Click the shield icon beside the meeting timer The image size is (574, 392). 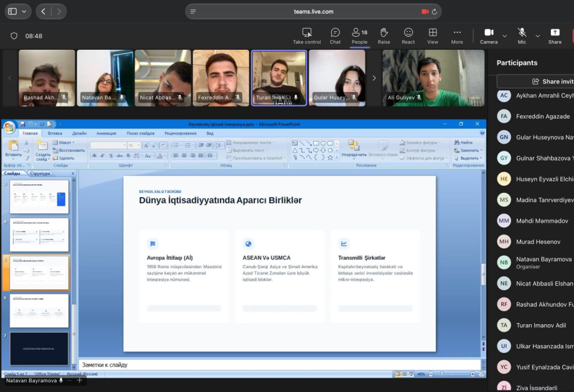14,36
